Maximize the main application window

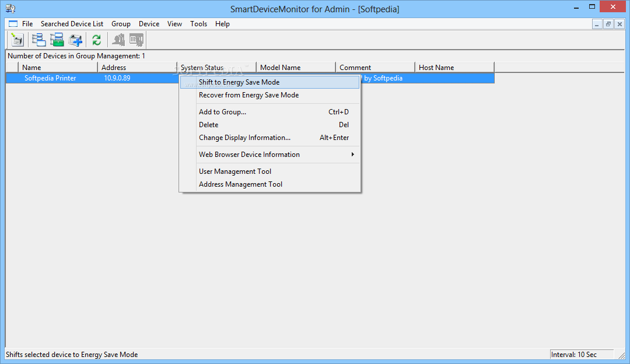click(592, 7)
